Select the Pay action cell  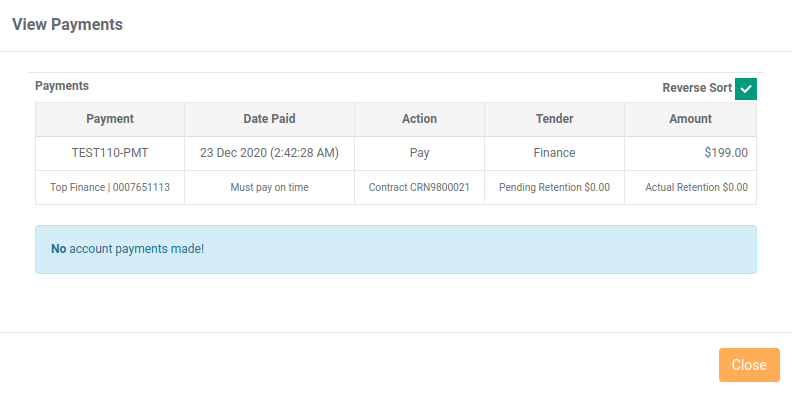419,153
